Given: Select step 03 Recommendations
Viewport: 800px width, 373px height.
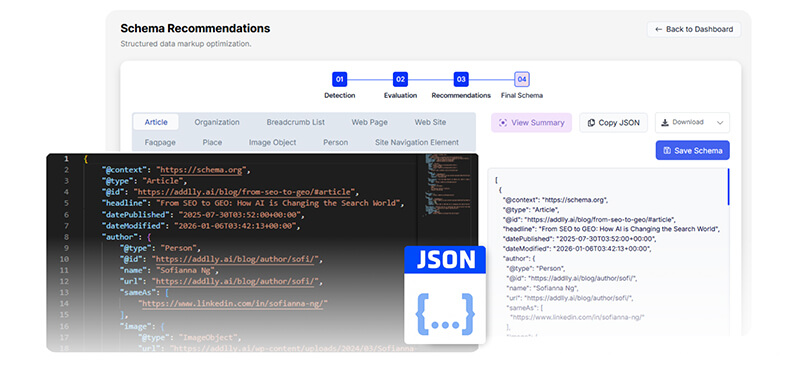Looking at the screenshot, I should [x=461, y=79].
